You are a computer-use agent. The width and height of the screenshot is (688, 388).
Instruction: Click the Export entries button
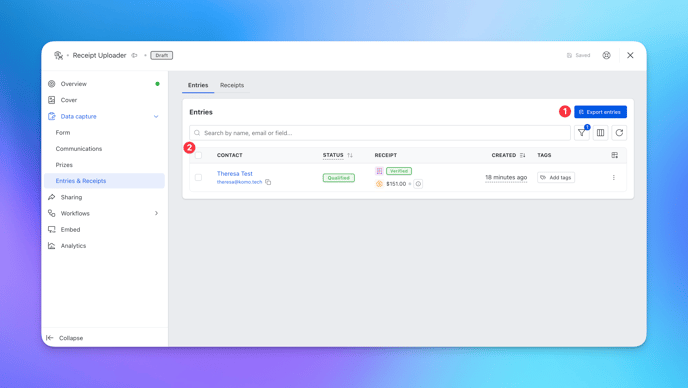click(600, 112)
